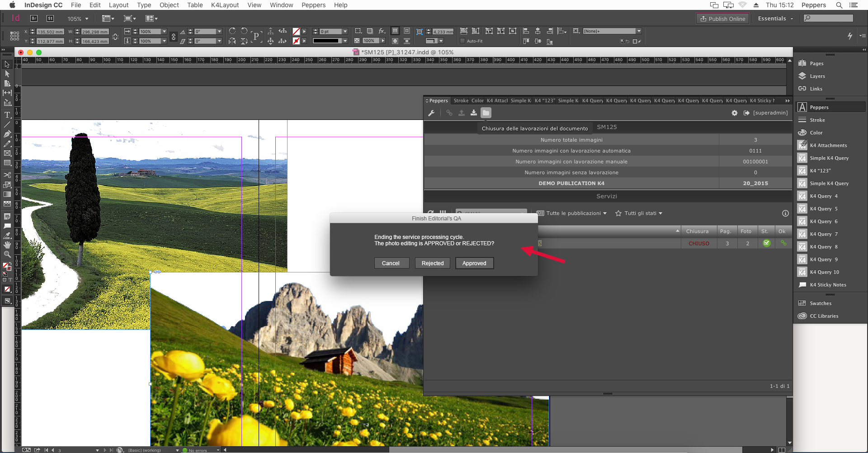Open the Peppers gear settings
The image size is (868, 453).
coord(734,113)
